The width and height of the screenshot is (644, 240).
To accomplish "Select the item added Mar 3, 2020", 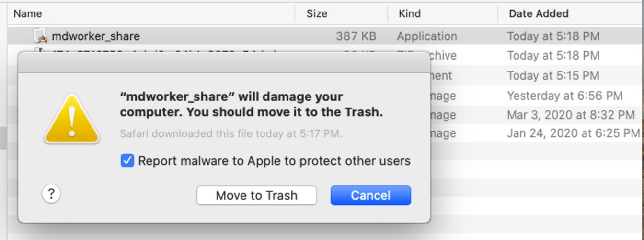I will [x=571, y=115].
